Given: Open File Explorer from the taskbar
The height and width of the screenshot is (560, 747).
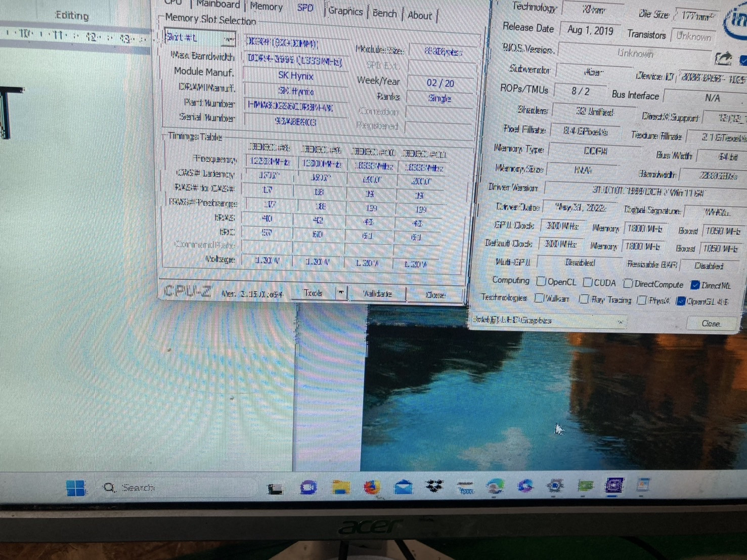Looking at the screenshot, I should pos(340,487).
